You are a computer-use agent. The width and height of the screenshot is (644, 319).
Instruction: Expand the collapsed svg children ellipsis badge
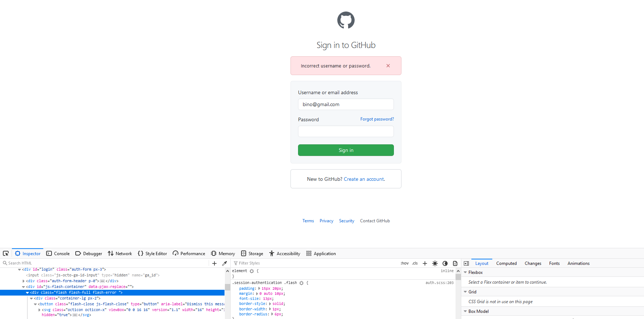click(x=75, y=315)
